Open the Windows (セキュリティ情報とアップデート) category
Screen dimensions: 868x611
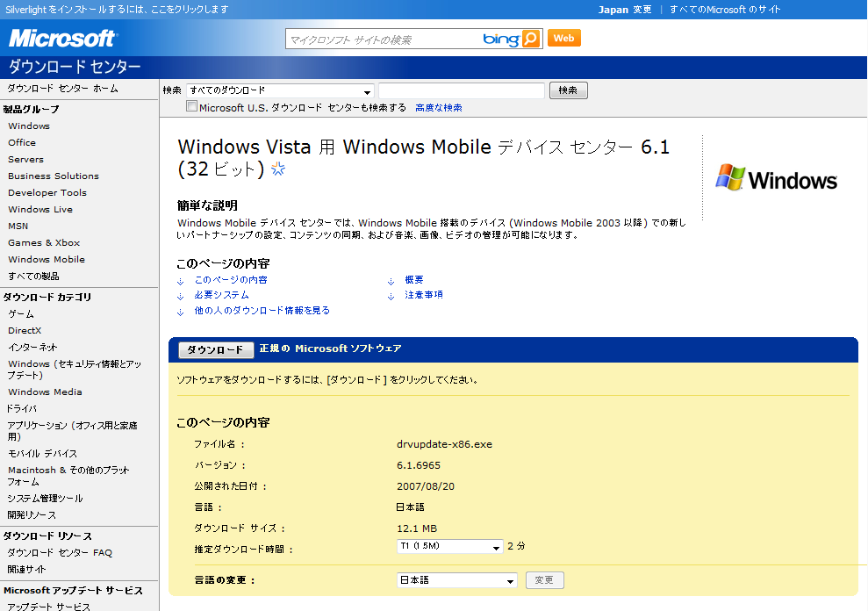click(75, 370)
